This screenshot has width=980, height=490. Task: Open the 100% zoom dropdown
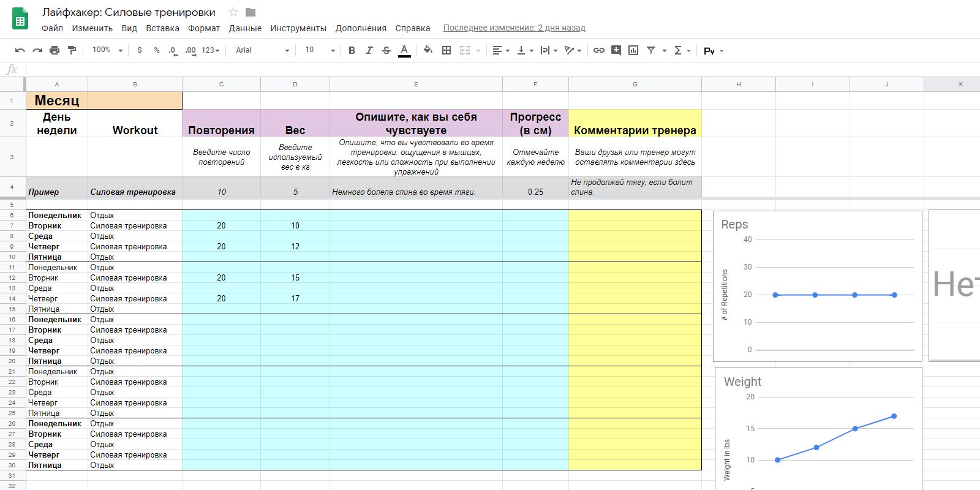107,50
